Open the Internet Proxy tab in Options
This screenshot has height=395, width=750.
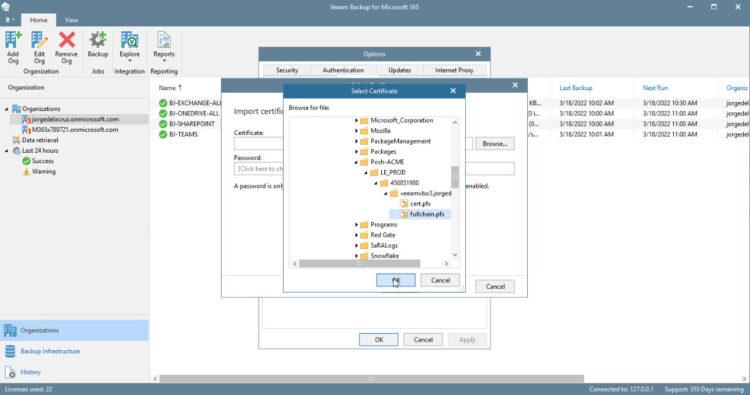pos(454,70)
